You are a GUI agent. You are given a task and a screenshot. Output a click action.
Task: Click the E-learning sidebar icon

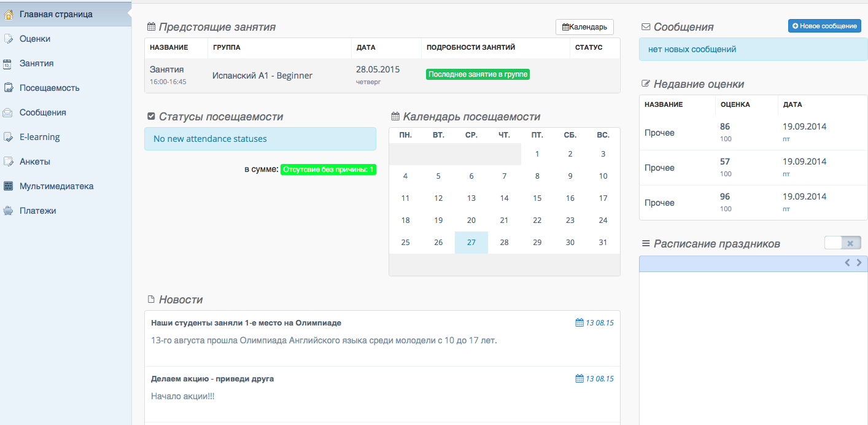click(9, 137)
